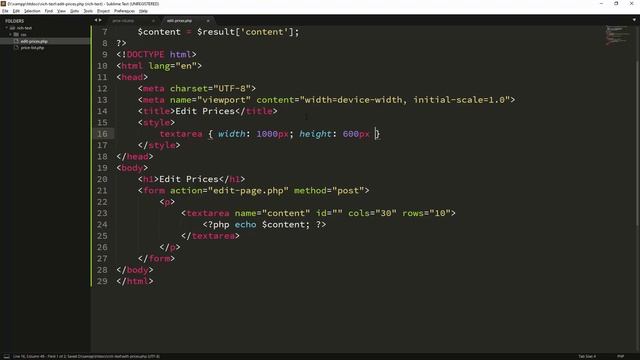Click the 'textarea' CSS selector

click(x=181, y=134)
